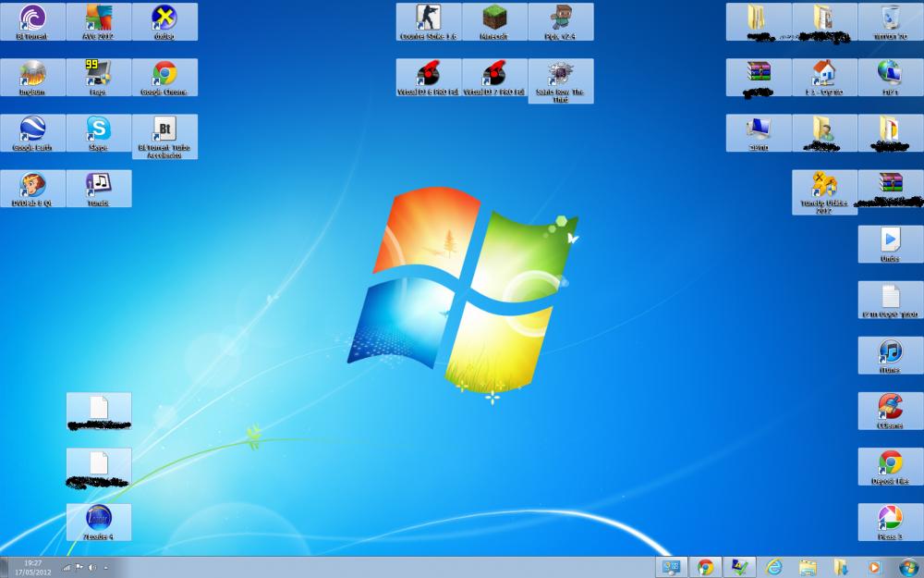Launch Virtual DJ 7 PRO shortcut

tap(494, 78)
